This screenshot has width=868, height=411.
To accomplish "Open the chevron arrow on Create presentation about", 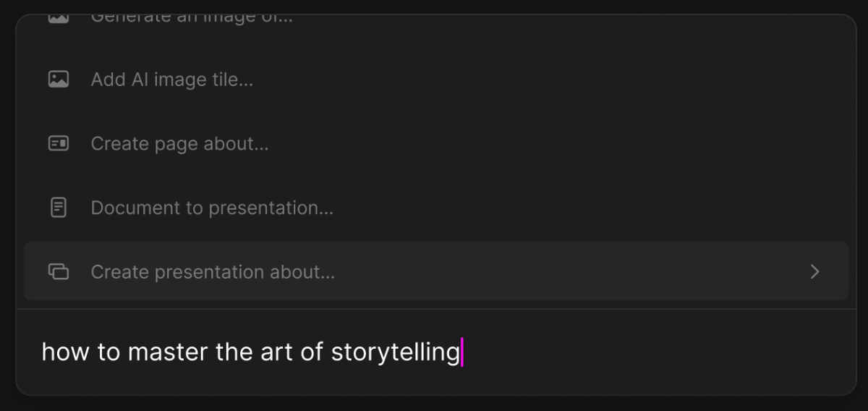I will pyautogui.click(x=815, y=271).
